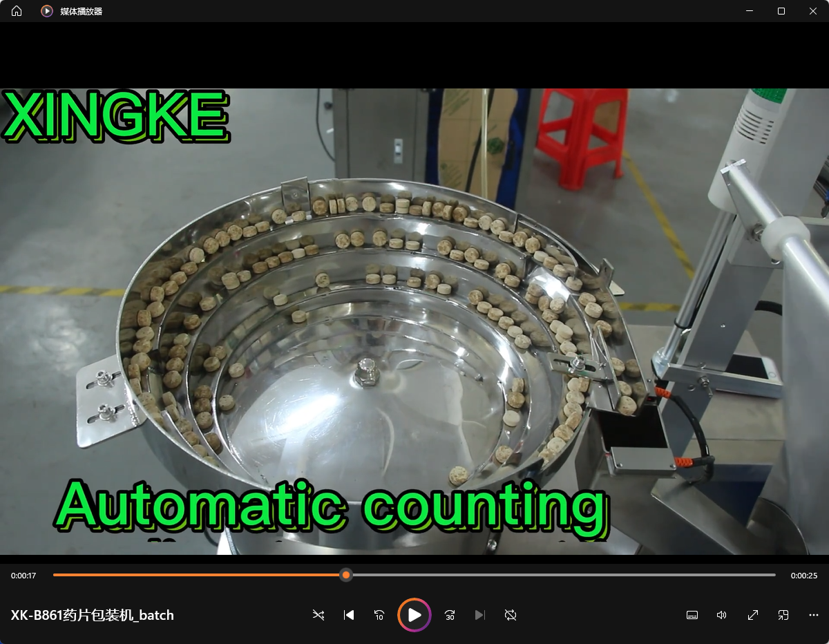The width and height of the screenshot is (829, 644).
Task: Open the more options menu
Action: coord(812,615)
